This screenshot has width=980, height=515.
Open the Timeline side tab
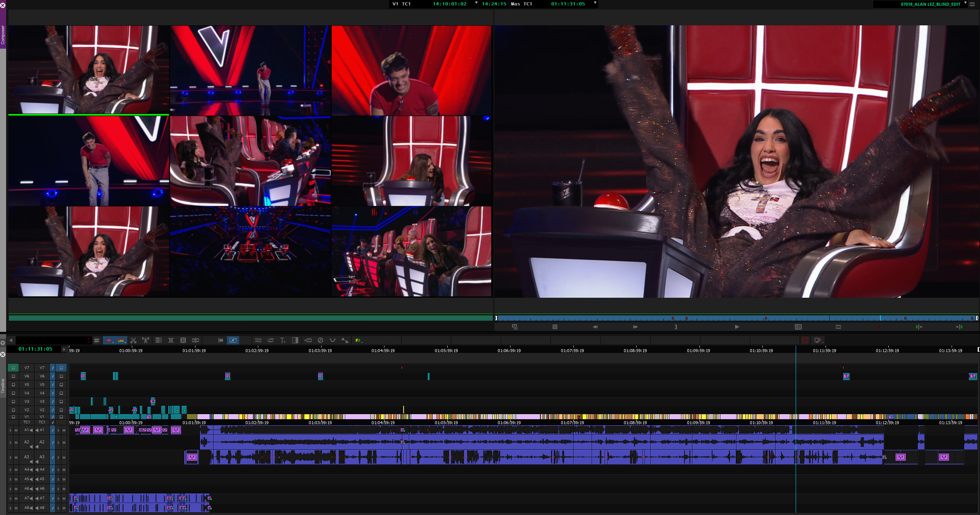[x=3, y=385]
